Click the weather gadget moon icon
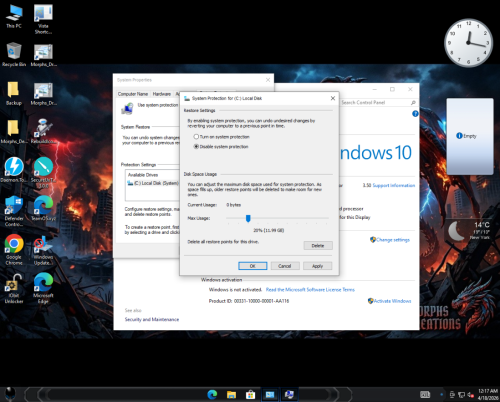 [457, 231]
